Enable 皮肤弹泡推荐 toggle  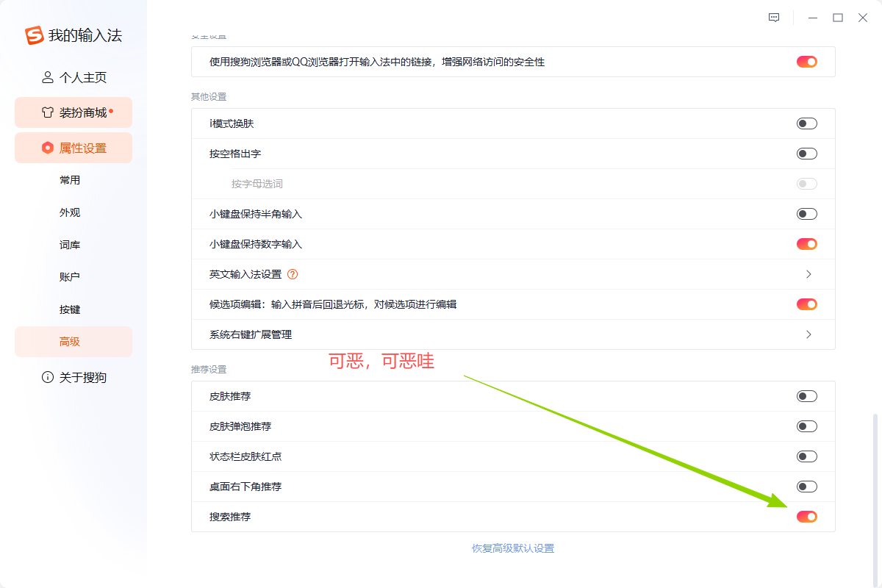807,426
